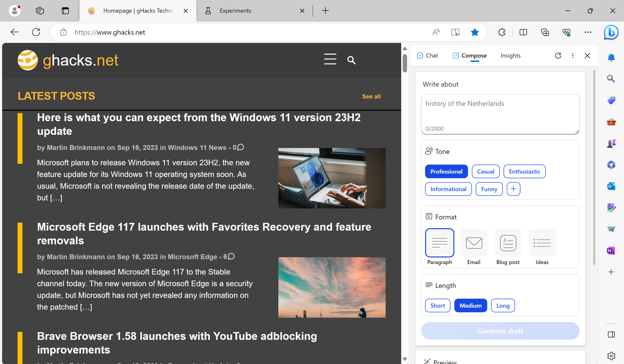Set length to Short
Image resolution: width=624 pixels, height=364 pixels.
point(438,305)
